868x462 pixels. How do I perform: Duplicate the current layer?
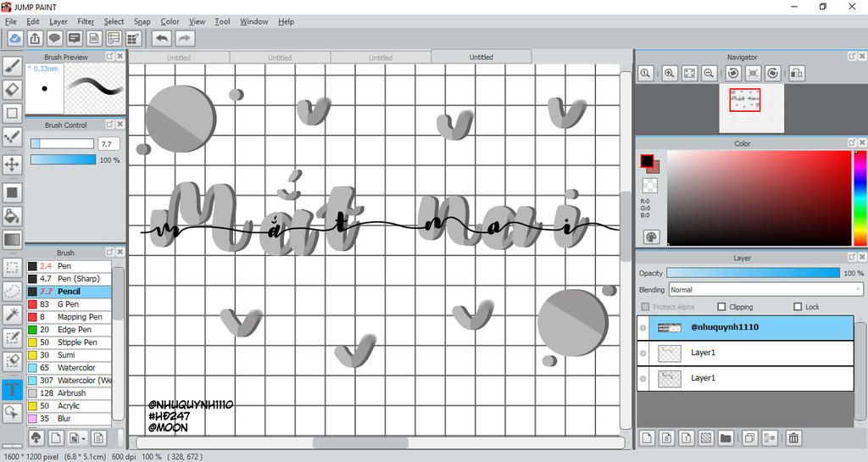749,438
